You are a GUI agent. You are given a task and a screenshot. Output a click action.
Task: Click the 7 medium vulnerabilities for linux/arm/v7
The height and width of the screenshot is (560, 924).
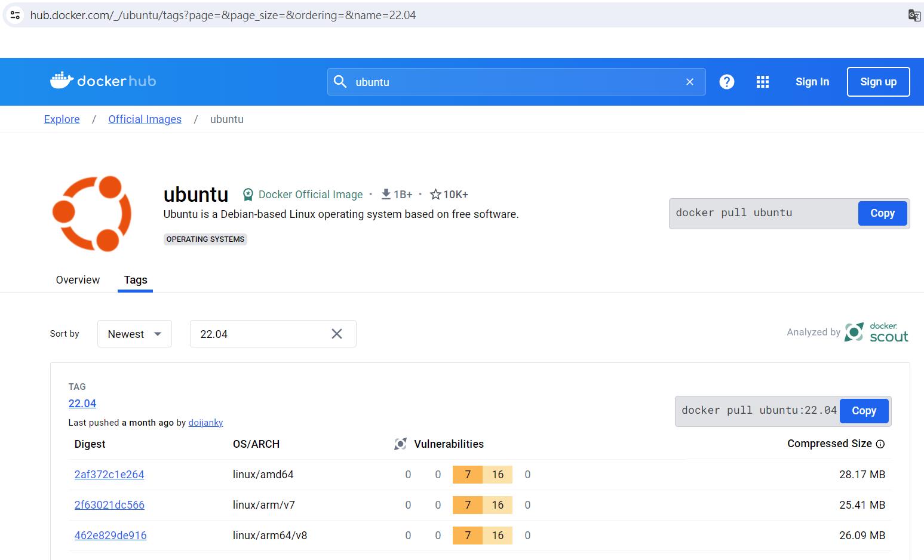pos(468,505)
